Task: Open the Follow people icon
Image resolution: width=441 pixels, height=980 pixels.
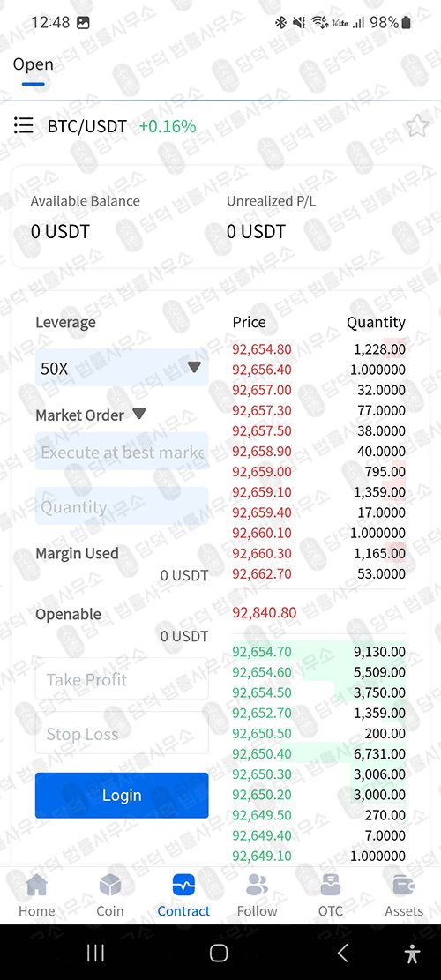Action: [x=257, y=885]
